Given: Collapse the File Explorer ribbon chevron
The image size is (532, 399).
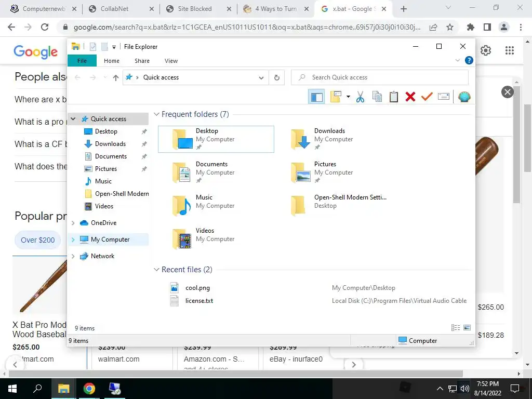Looking at the screenshot, I should tap(457, 60).
